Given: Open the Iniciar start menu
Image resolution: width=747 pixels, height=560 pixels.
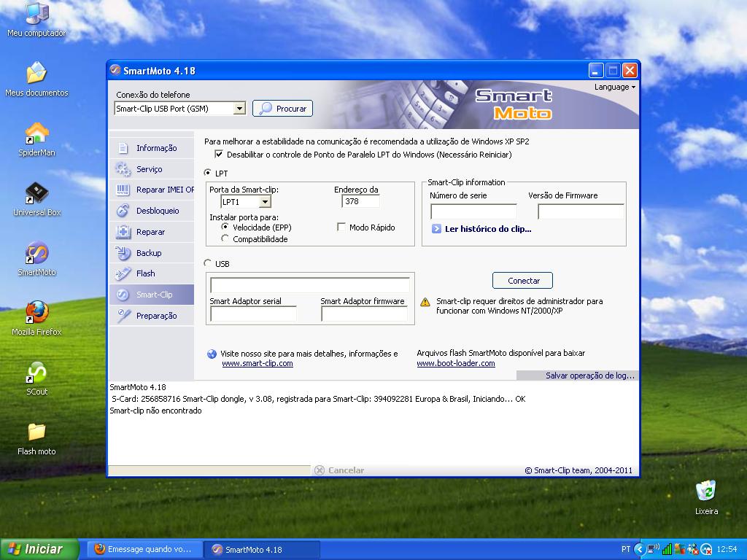Looking at the screenshot, I should point(39,549).
